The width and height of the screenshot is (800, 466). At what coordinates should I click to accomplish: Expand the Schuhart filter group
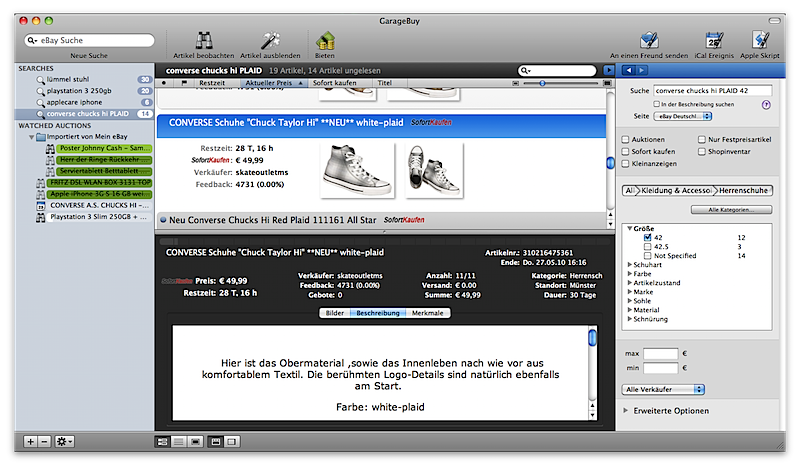(x=630, y=265)
